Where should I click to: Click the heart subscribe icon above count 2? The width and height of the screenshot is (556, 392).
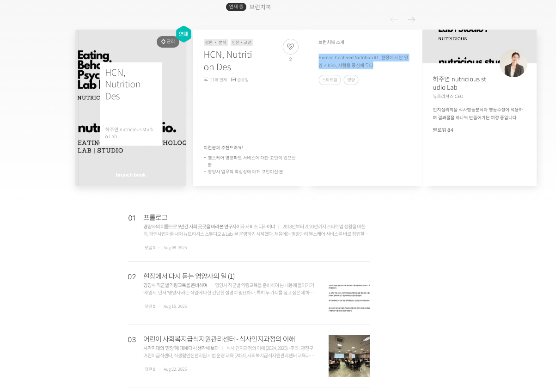pyautogui.click(x=290, y=47)
